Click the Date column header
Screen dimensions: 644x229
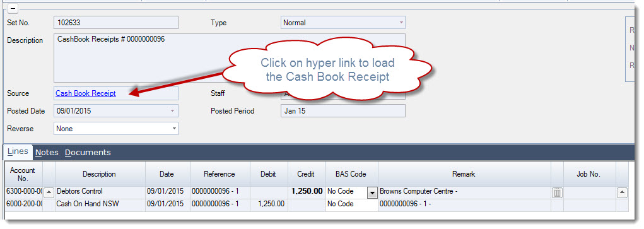tap(167, 174)
